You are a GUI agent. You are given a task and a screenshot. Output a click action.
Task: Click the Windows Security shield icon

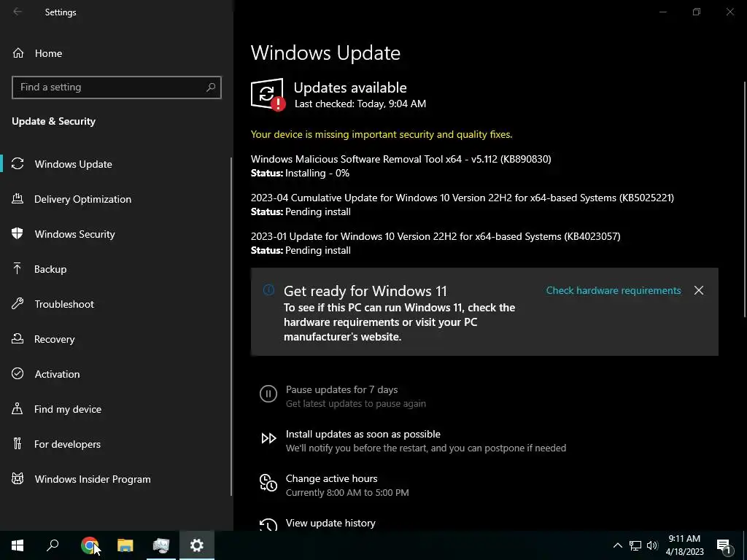click(18, 234)
